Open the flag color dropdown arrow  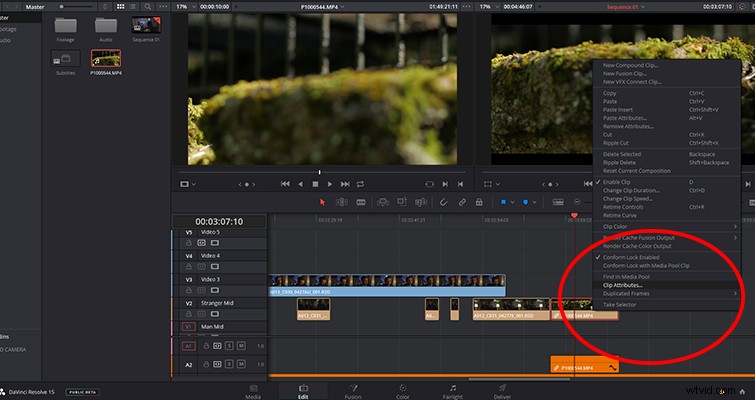(x=512, y=202)
